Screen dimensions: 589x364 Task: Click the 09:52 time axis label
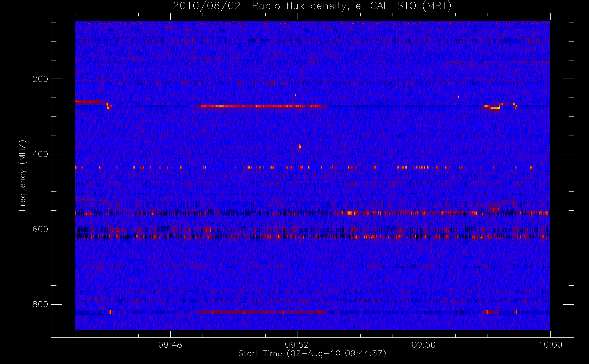tap(297, 345)
